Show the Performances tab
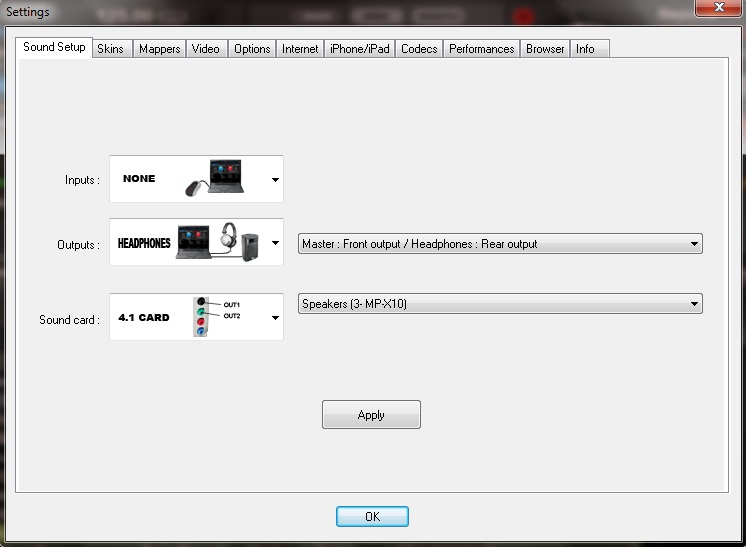The height and width of the screenshot is (549, 746). [481, 49]
